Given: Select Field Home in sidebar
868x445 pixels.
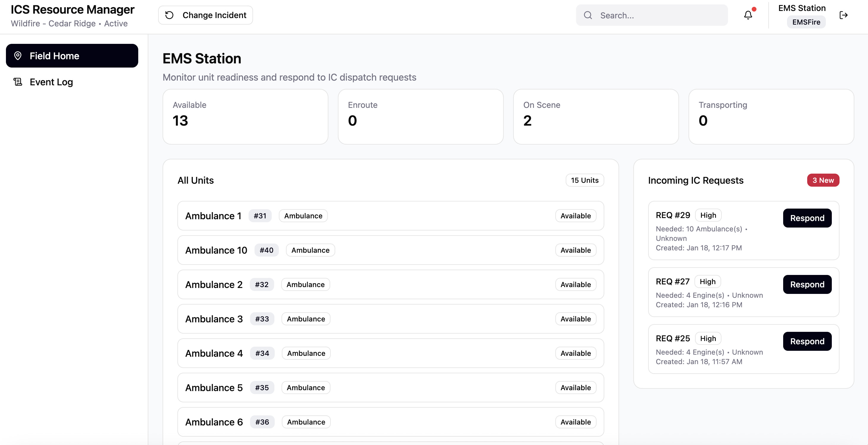Looking at the screenshot, I should (x=72, y=56).
